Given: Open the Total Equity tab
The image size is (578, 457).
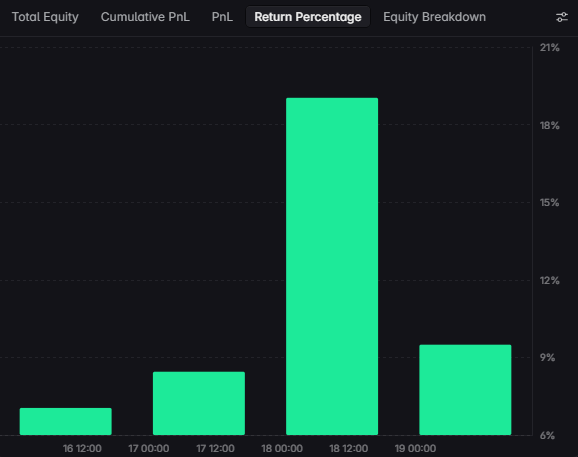Looking at the screenshot, I should (45, 17).
